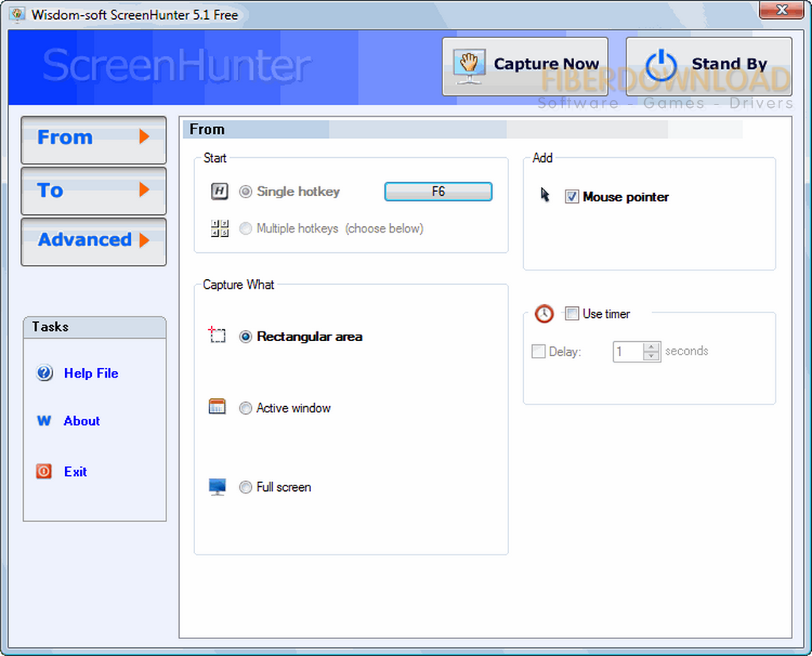This screenshot has width=812, height=656.
Task: Click the Single hotkey H icon
Action: 220,192
